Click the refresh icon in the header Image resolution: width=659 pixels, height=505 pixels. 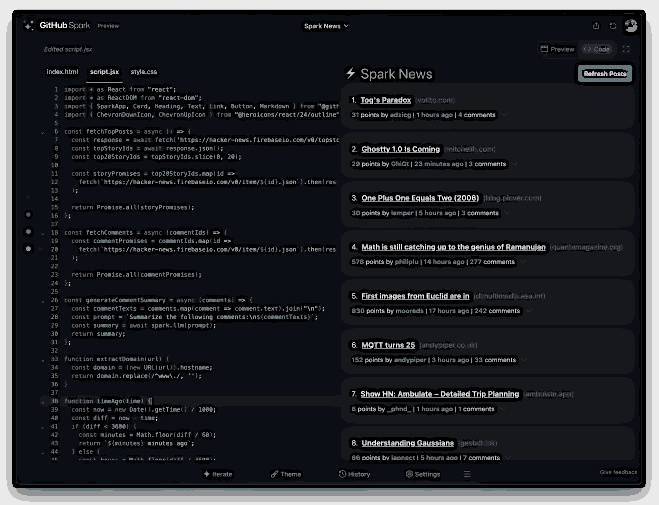point(613,26)
